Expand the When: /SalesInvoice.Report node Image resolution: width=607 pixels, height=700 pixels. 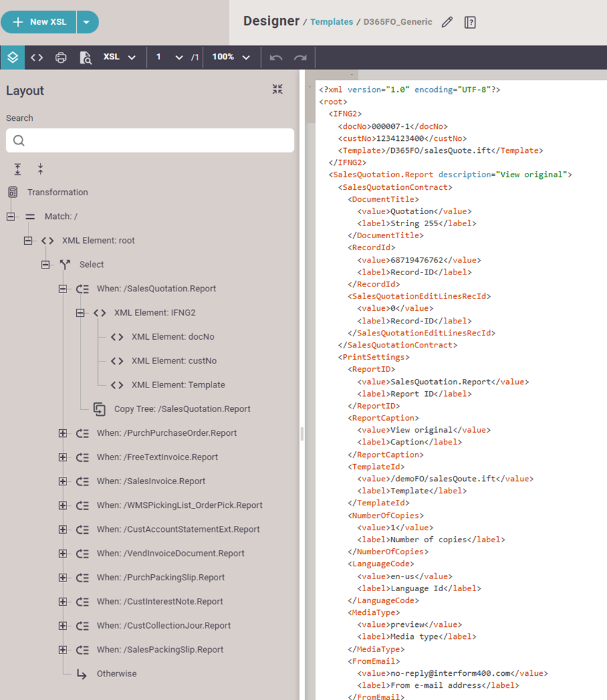click(x=63, y=481)
